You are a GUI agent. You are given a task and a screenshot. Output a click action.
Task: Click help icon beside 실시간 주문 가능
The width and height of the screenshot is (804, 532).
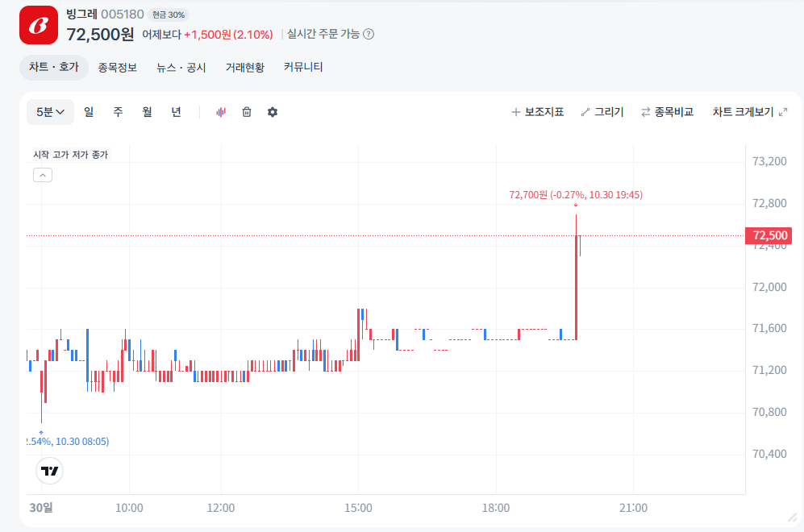[x=369, y=35]
